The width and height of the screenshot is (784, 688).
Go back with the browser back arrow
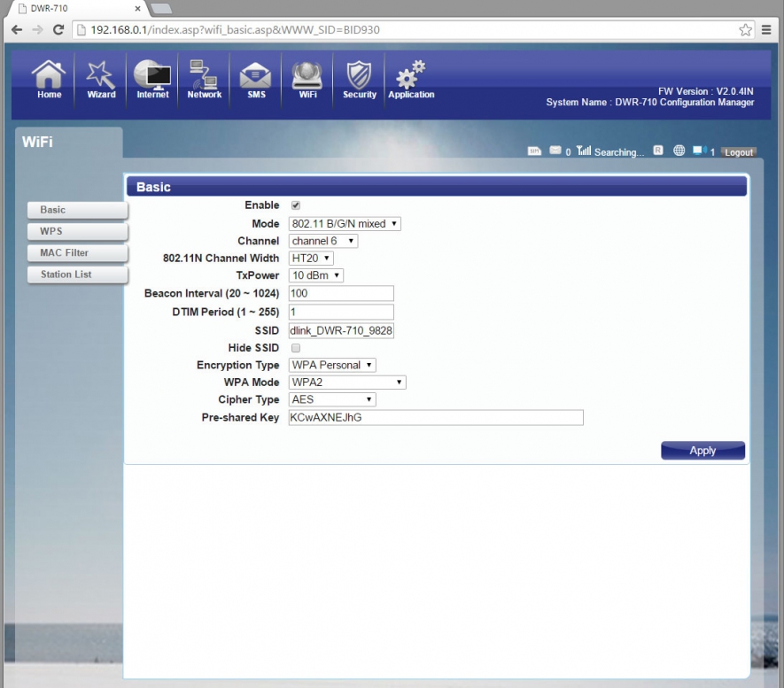pos(17,30)
